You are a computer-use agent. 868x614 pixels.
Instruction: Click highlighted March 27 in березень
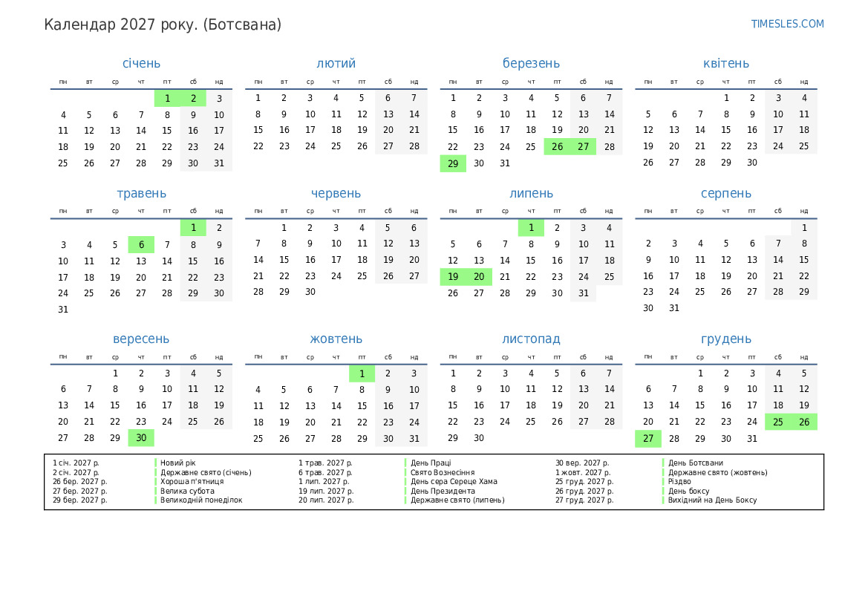[x=583, y=147]
